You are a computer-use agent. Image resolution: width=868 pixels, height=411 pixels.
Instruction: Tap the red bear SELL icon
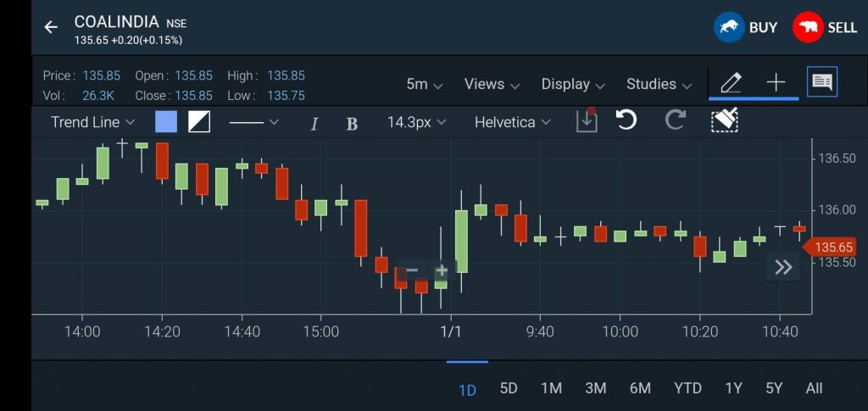808,27
